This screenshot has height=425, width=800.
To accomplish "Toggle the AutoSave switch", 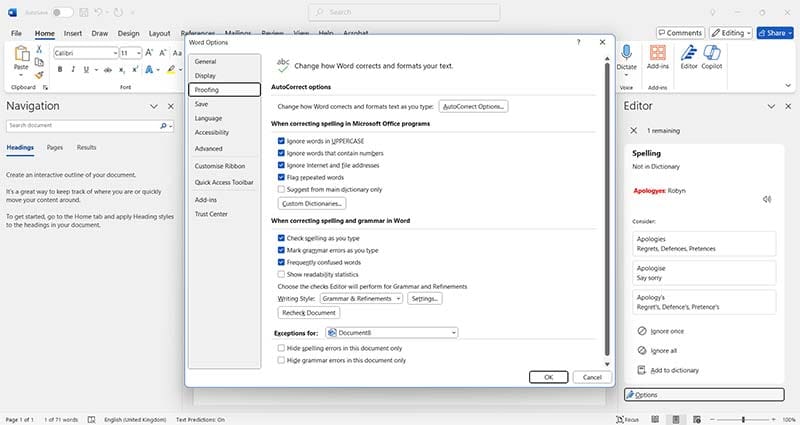I will tap(63, 12).
